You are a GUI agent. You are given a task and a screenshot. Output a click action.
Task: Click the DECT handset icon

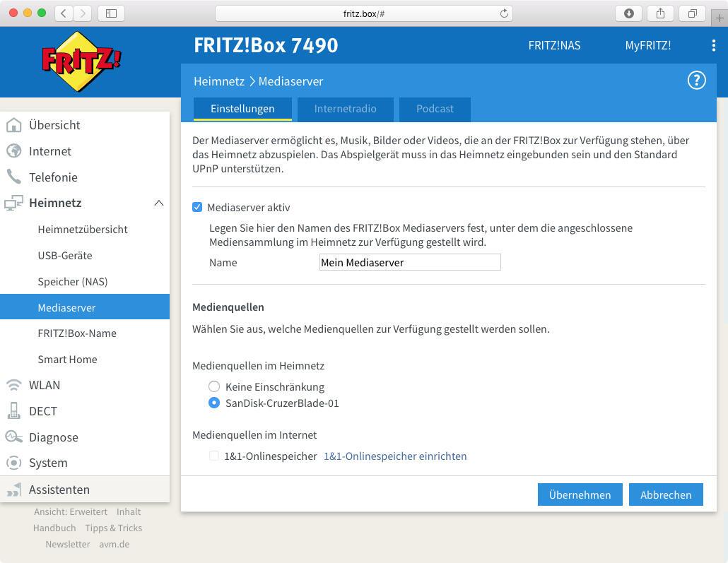(x=14, y=410)
